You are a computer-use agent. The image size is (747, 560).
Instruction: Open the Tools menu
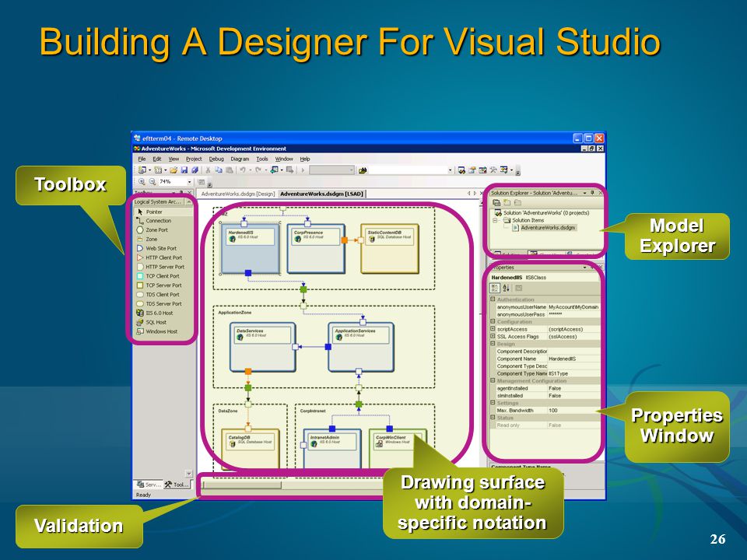click(x=262, y=159)
